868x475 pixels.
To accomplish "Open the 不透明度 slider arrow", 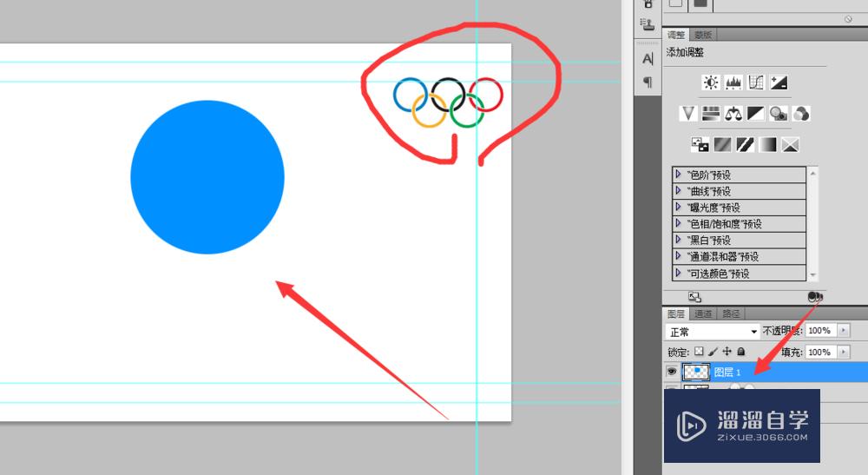I will click(844, 331).
